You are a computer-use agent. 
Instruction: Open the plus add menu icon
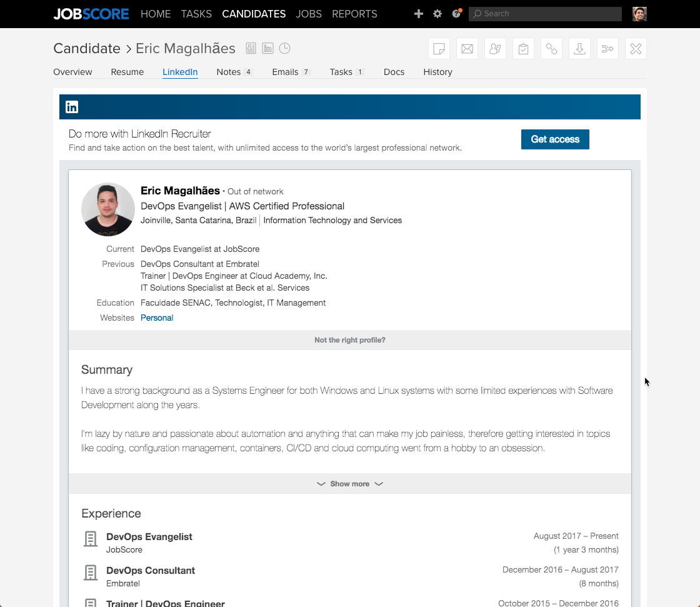point(418,14)
